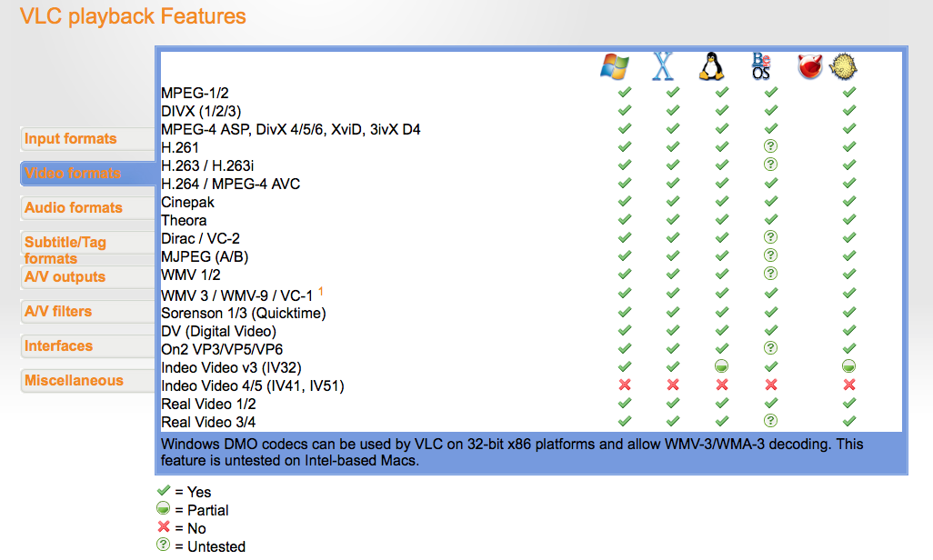Image resolution: width=933 pixels, height=560 pixels.
Task: Click the MPEG-4 ASP, DivX 4/5/6 row label
Action: (290, 130)
